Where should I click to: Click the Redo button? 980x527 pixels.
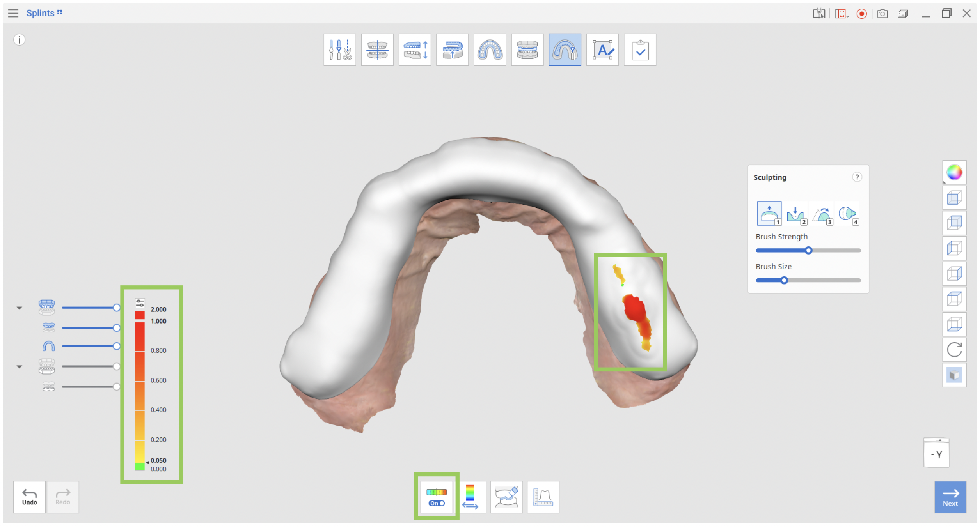63,497
